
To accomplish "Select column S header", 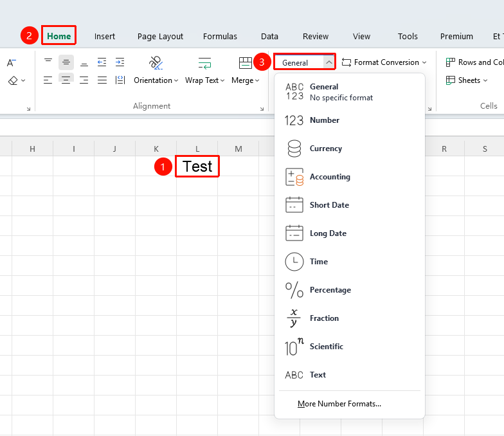I will tap(485, 149).
